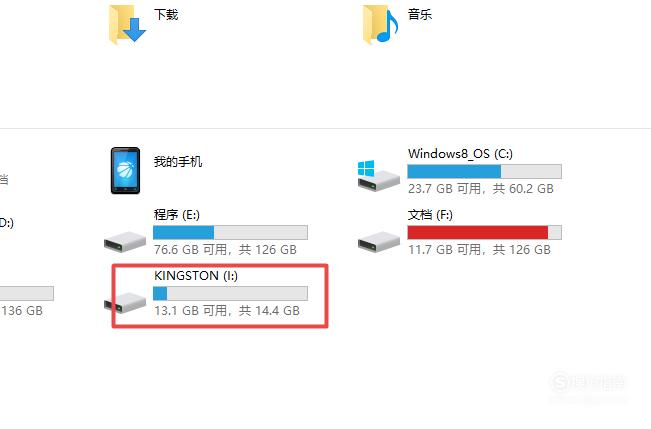Select the 我的手机 phone icon
Viewport: 651px width, 429px height.
(x=125, y=170)
